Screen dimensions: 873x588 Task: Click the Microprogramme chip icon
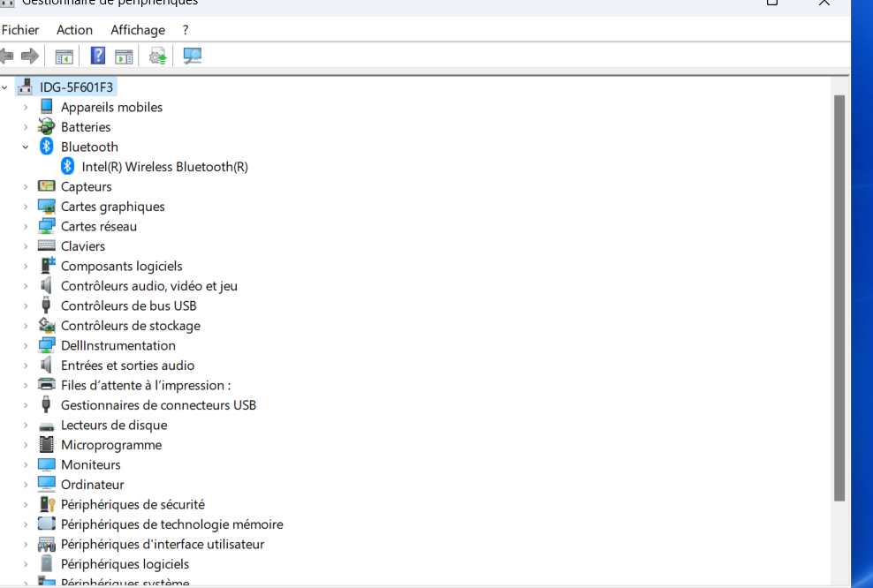point(46,444)
